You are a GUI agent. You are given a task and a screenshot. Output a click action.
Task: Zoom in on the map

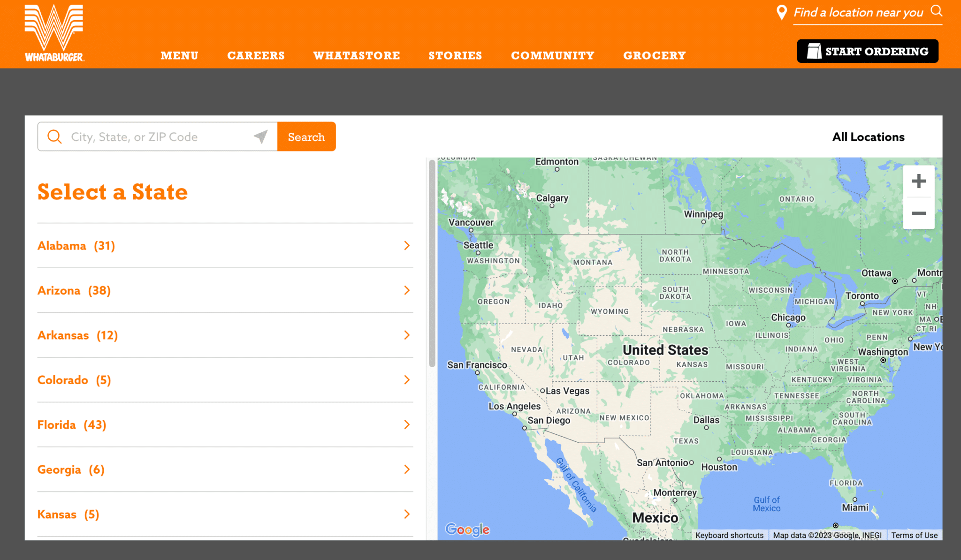[918, 181]
